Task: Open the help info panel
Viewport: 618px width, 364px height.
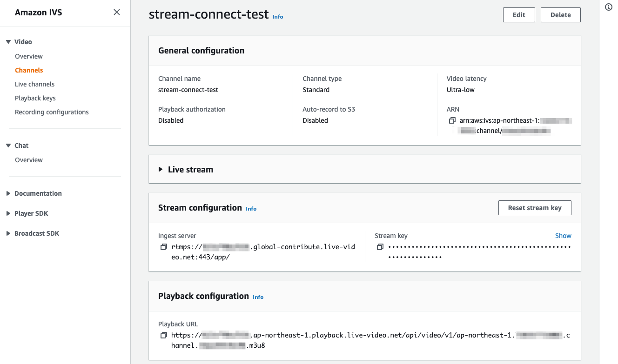Action: [x=608, y=7]
